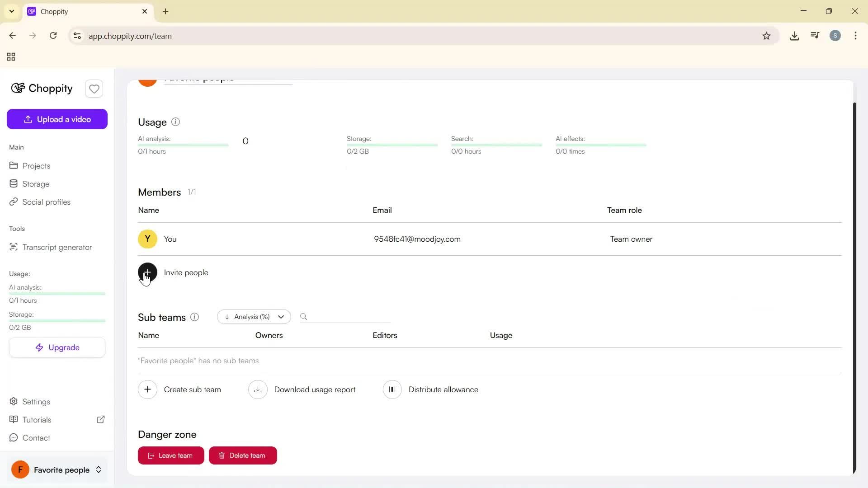Click the Invite people plus icon

point(147,272)
